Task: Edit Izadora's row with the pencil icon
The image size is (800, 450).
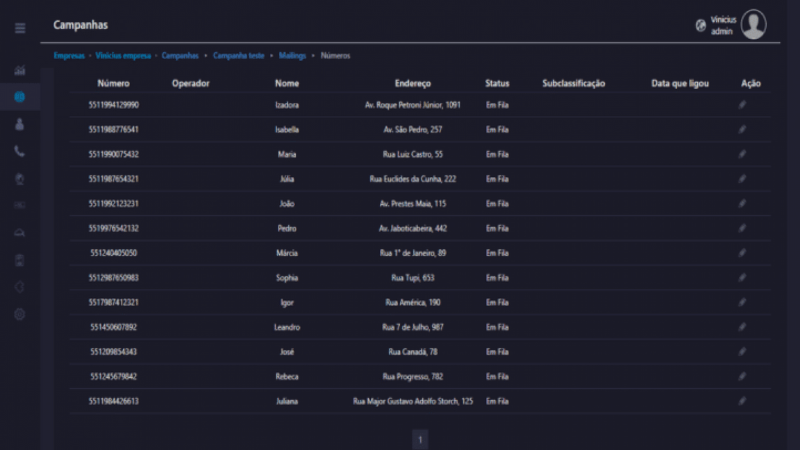Action: pyautogui.click(x=742, y=105)
